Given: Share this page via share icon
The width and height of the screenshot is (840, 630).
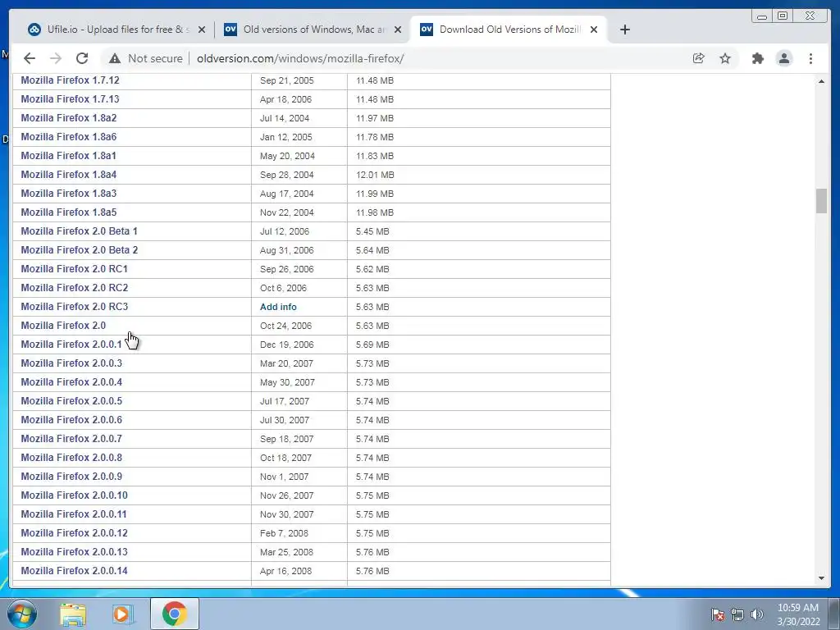Looking at the screenshot, I should (699, 58).
